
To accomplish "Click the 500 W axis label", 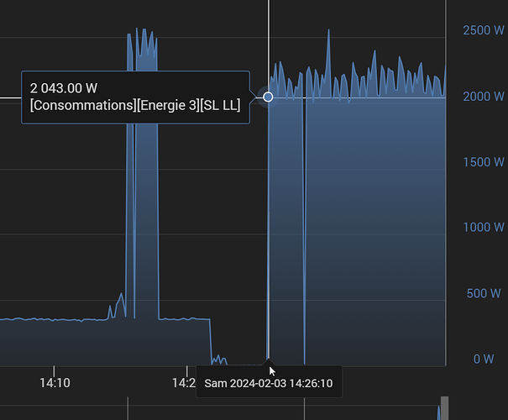I will (484, 294).
